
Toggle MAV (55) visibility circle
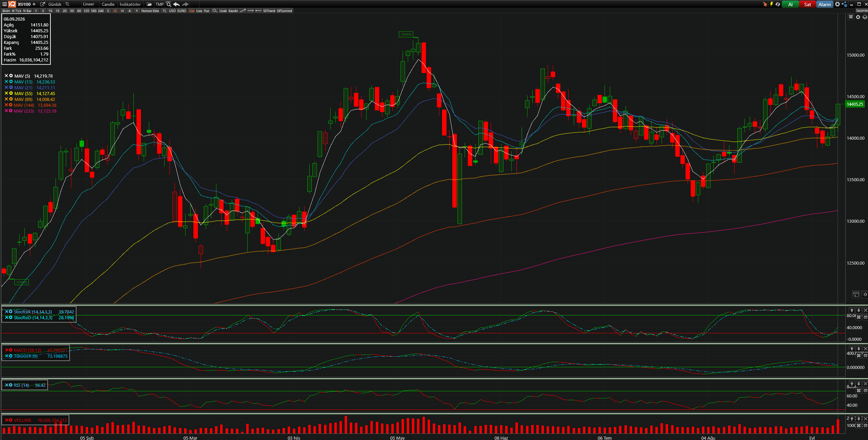click(11, 93)
